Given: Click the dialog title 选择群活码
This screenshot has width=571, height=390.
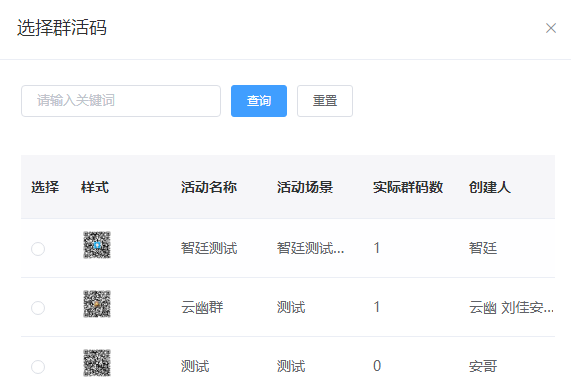Looking at the screenshot, I should tap(62, 28).
